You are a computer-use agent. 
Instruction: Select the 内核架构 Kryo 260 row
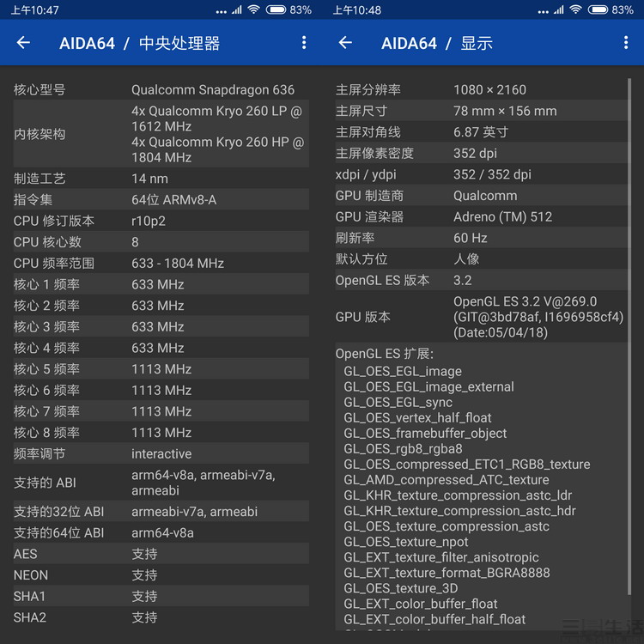click(161, 134)
